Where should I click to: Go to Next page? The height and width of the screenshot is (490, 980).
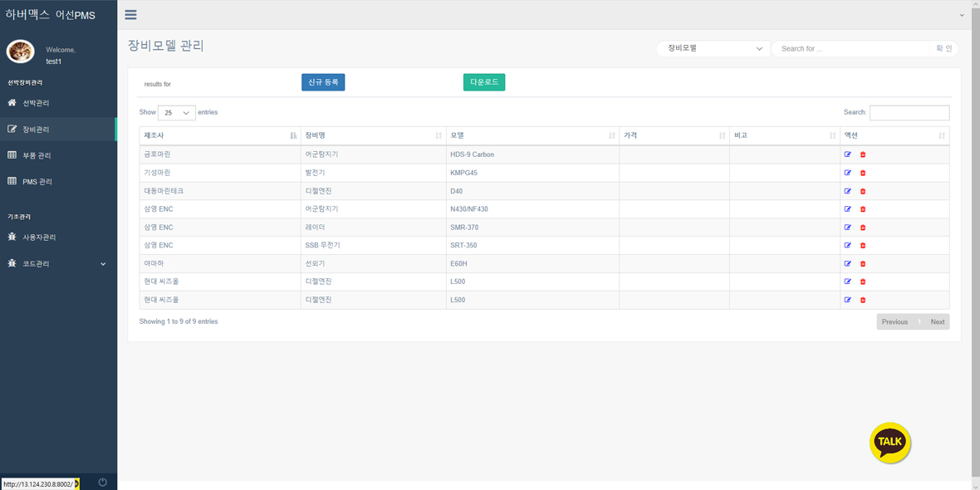coord(938,322)
